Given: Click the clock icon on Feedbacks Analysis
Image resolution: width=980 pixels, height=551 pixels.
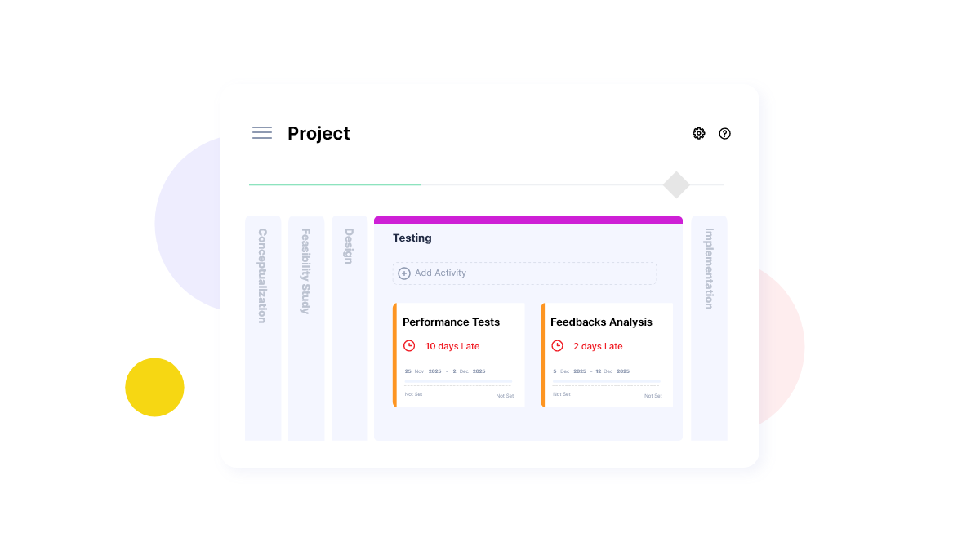Looking at the screenshot, I should point(557,346).
